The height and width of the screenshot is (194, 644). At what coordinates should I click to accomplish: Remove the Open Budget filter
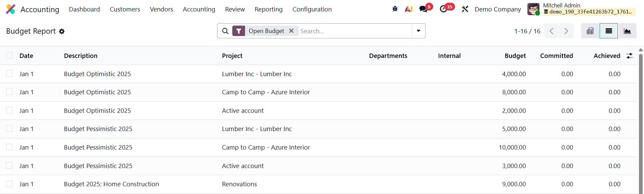[291, 31]
